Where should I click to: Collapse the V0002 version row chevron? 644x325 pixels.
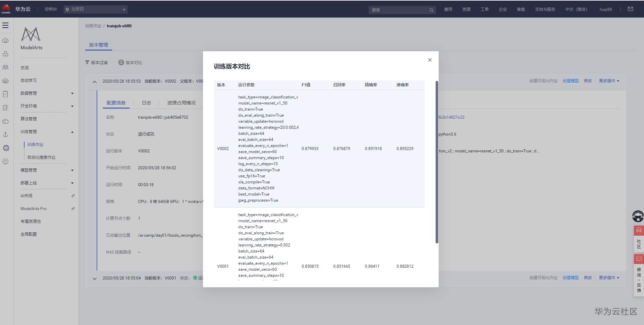tap(95, 82)
